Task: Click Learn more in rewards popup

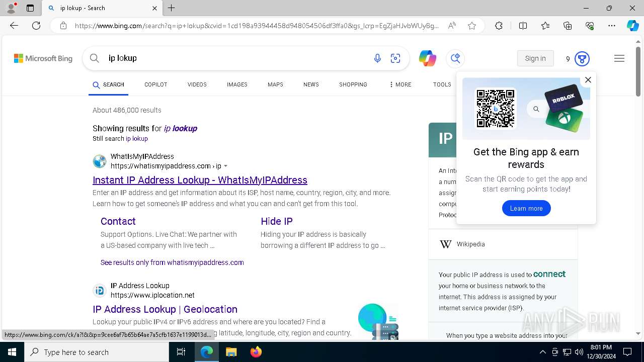Action: [526, 208]
